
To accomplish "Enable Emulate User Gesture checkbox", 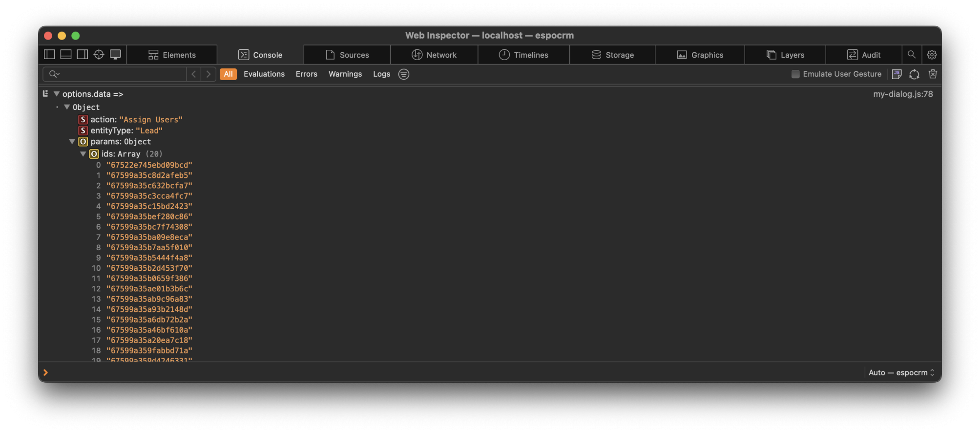I will click(x=795, y=74).
